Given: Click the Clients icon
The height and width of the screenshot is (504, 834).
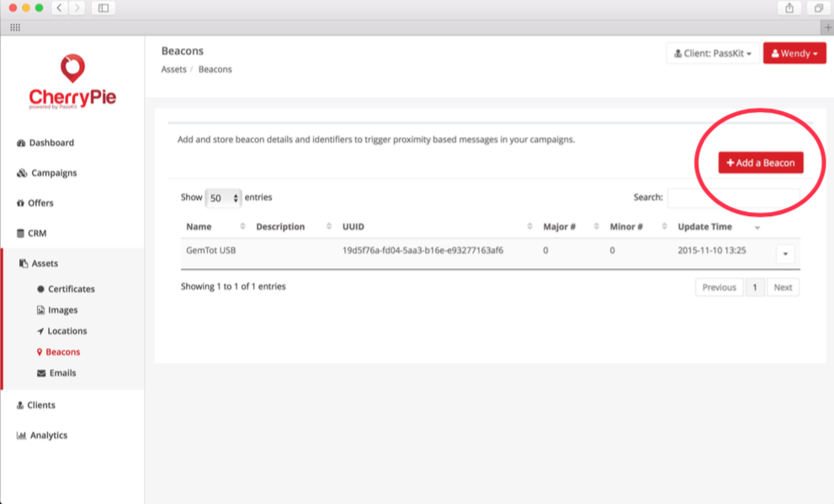Looking at the screenshot, I should tap(20, 405).
